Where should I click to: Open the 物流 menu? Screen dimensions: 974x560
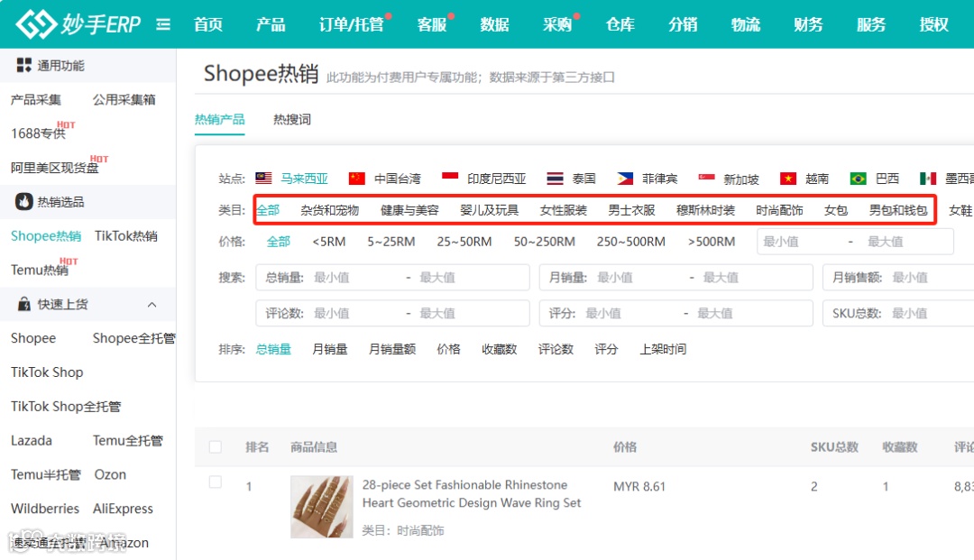[x=746, y=24]
